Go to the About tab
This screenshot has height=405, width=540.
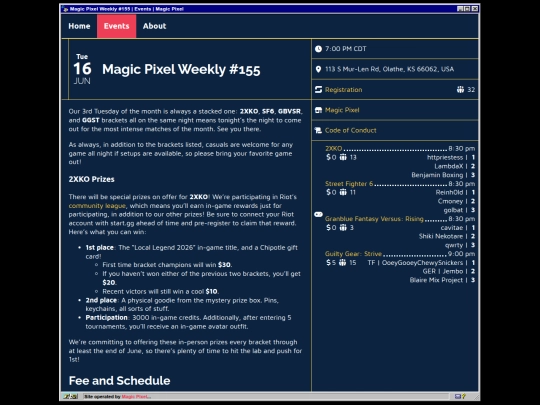[x=154, y=26]
